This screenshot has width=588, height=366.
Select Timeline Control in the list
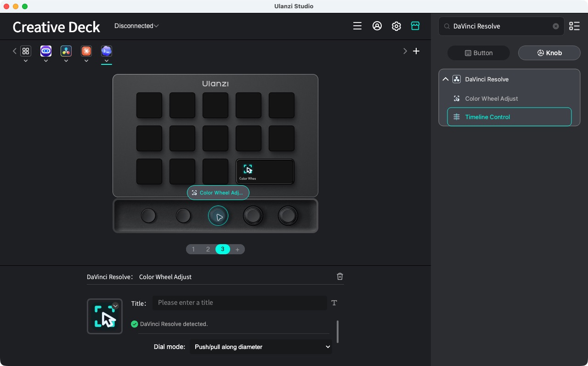(509, 117)
